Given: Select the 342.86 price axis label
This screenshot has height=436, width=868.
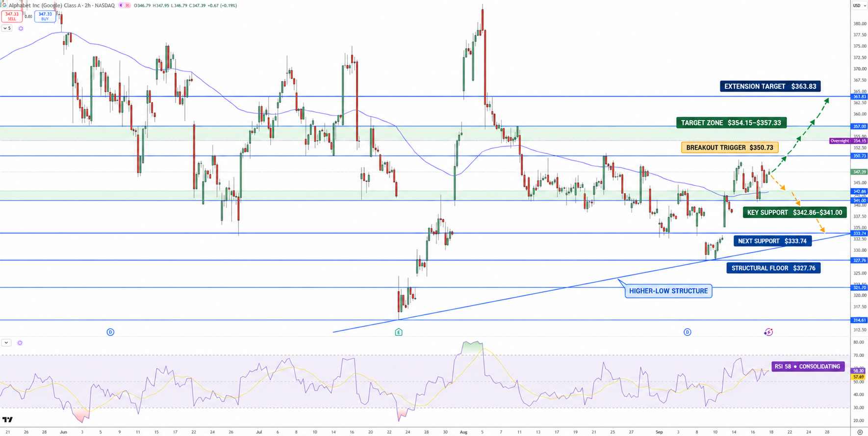Looking at the screenshot, I should click(859, 191).
